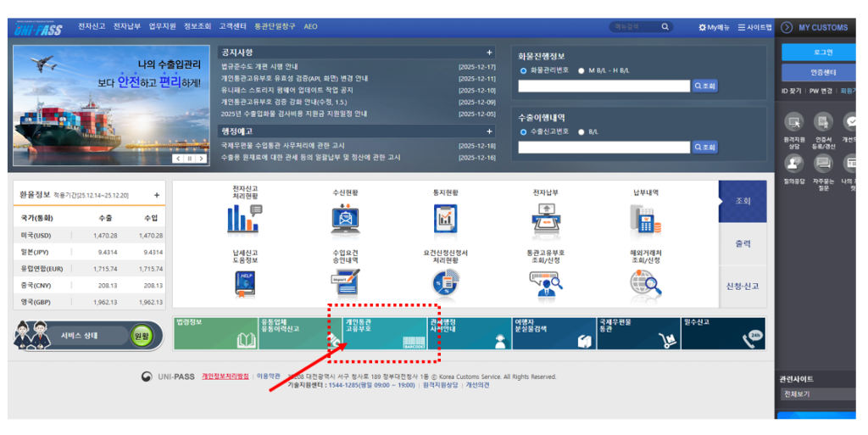This screenshot has height=435, width=868.
Task: Choose the B/L radio under 수출이행내역
Action: coord(581,132)
